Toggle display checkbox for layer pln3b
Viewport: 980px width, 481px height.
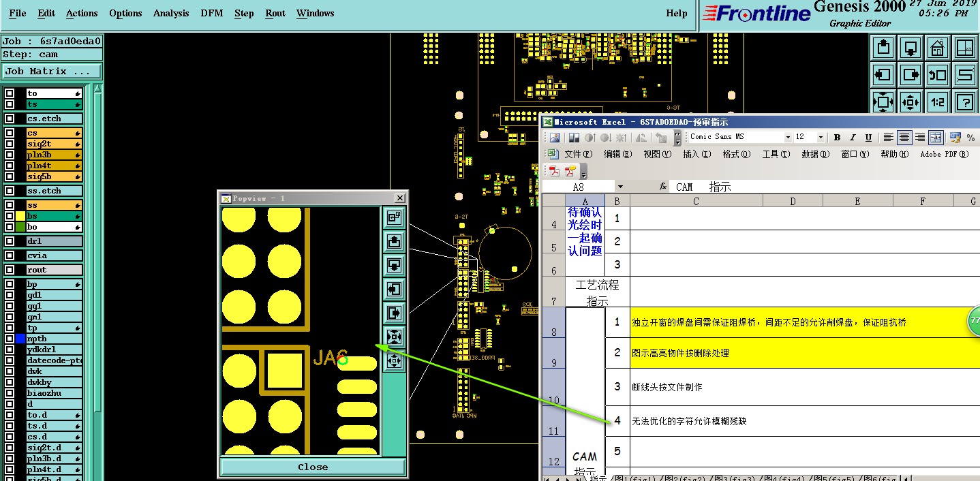[10, 155]
